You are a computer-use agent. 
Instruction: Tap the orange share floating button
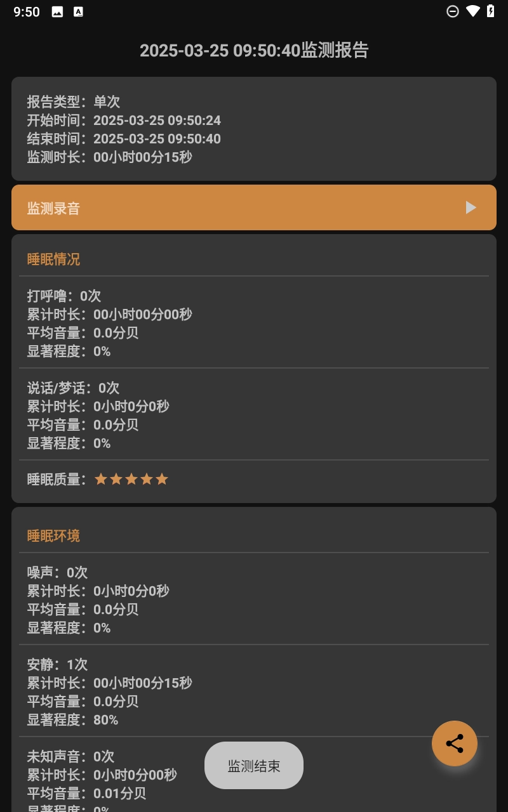(x=455, y=743)
